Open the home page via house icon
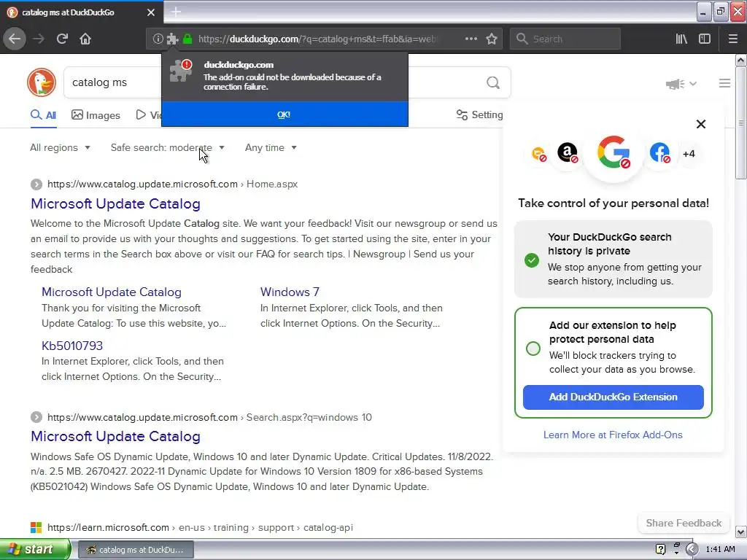Screen dimensions: 747x560 [85, 39]
